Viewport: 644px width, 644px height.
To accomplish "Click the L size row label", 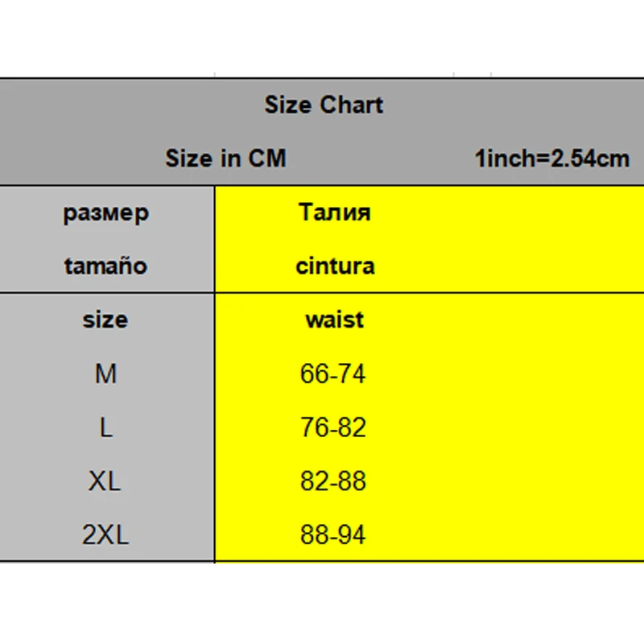I will coord(105,427).
